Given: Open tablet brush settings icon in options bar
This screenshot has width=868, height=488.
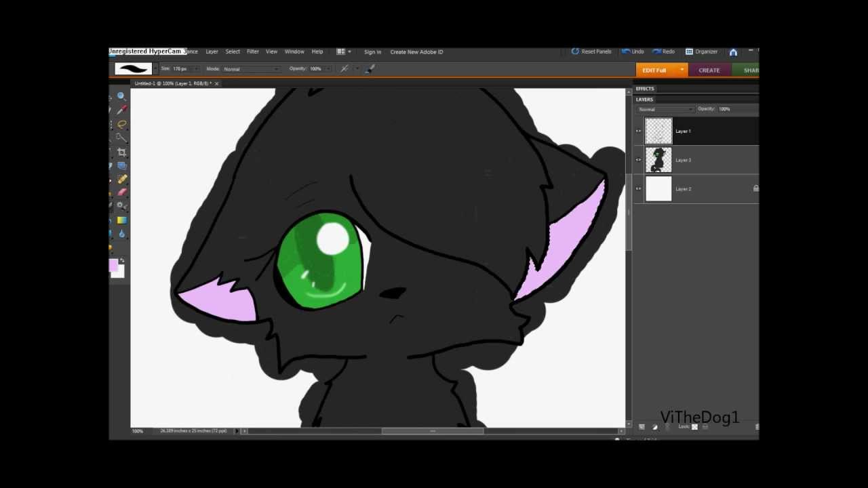Looking at the screenshot, I should point(370,68).
